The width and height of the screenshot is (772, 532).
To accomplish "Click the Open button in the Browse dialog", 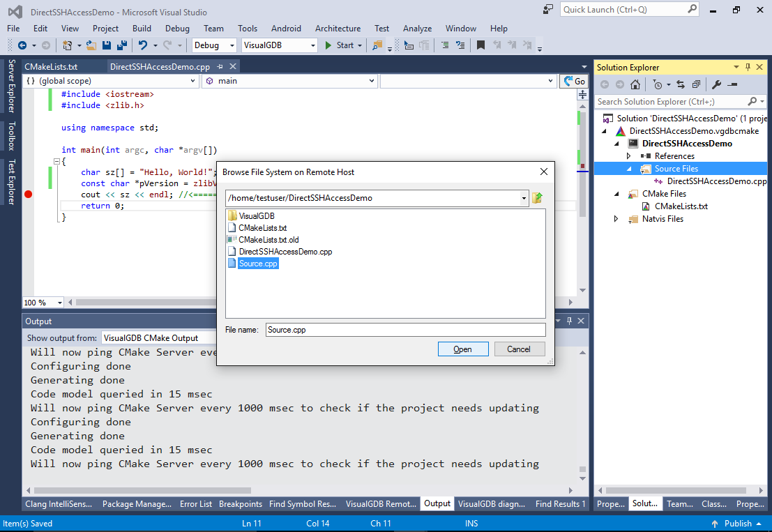I will [463, 349].
